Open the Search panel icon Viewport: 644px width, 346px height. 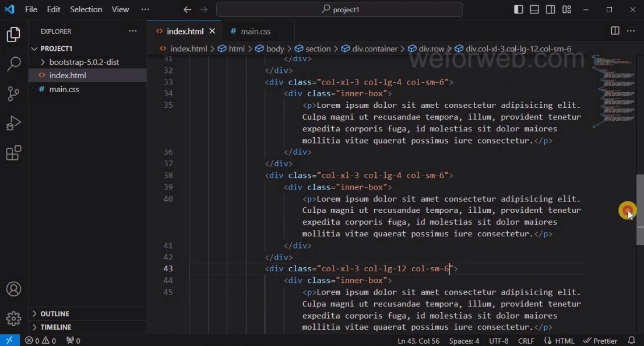13,64
